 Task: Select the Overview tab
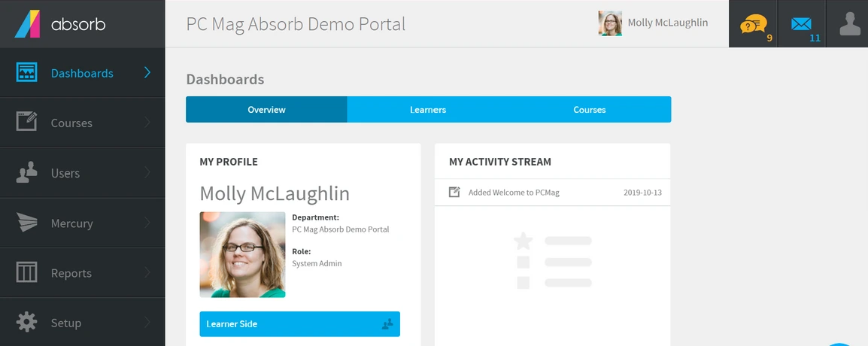pyautogui.click(x=266, y=110)
